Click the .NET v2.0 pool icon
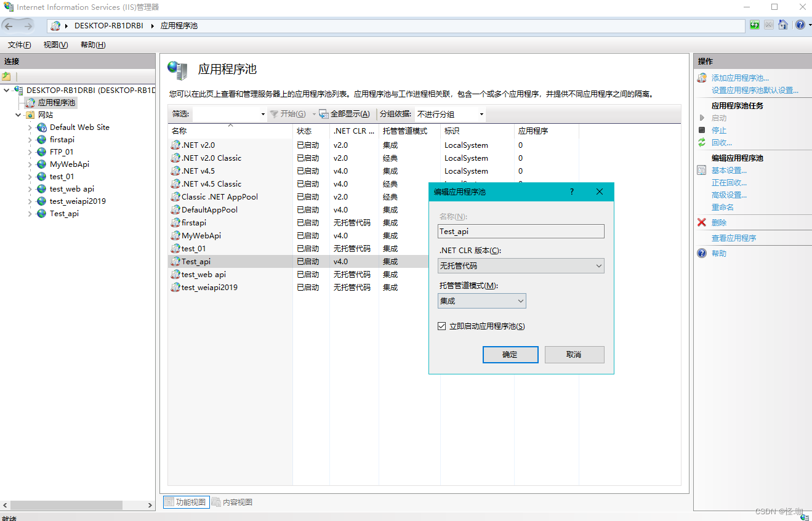Screen dimensions: 812x521 click(x=175, y=145)
